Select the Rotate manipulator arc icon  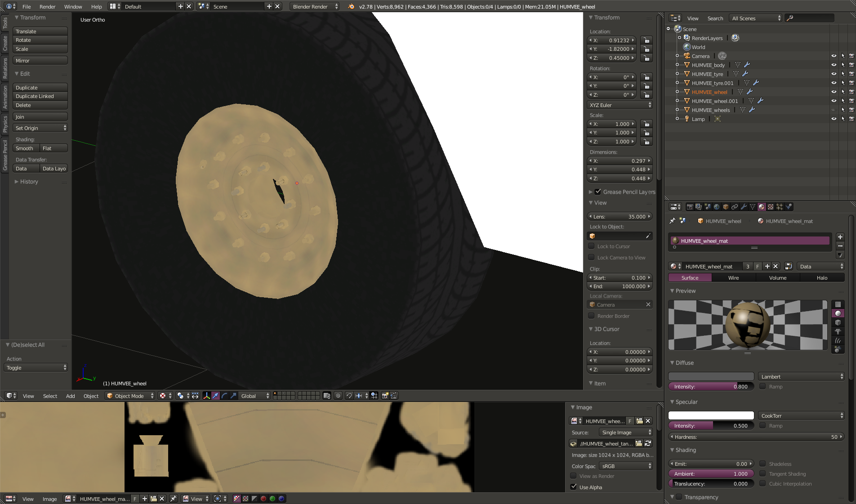224,396
